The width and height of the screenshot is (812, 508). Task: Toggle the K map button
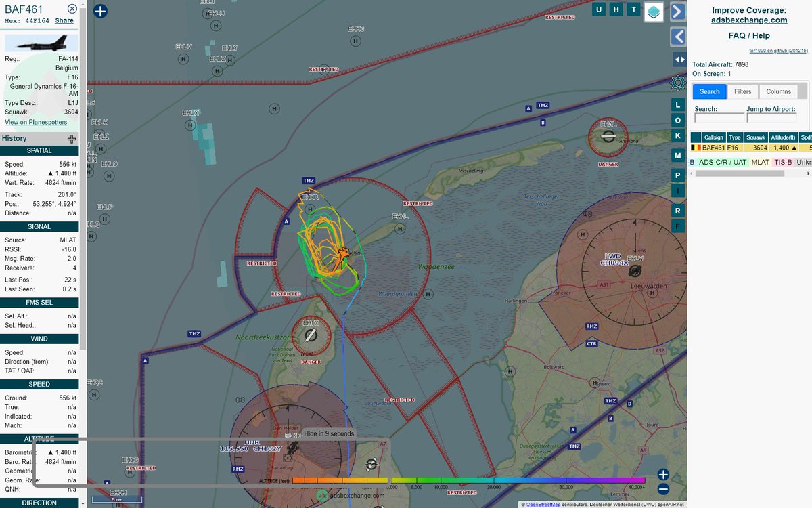678,135
